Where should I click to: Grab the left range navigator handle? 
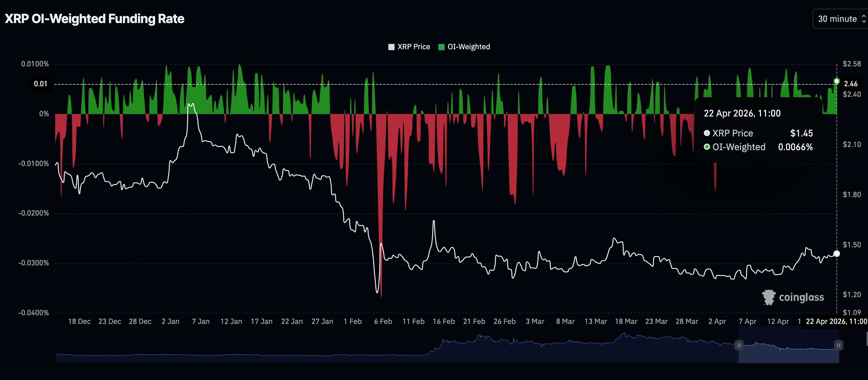coord(739,345)
